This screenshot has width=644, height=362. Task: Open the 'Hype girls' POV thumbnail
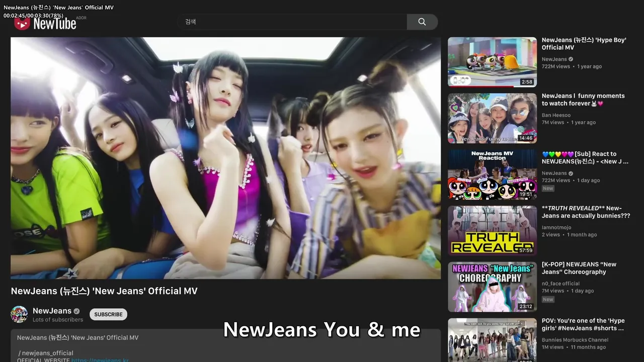(x=492, y=340)
